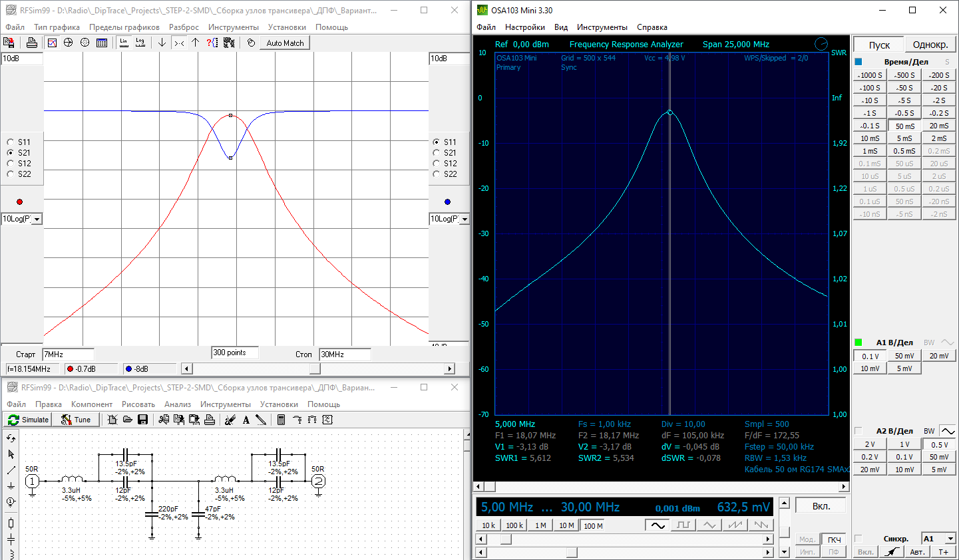Screen dimensions: 959x560
Task: Click the Simulate button
Action: (x=29, y=420)
